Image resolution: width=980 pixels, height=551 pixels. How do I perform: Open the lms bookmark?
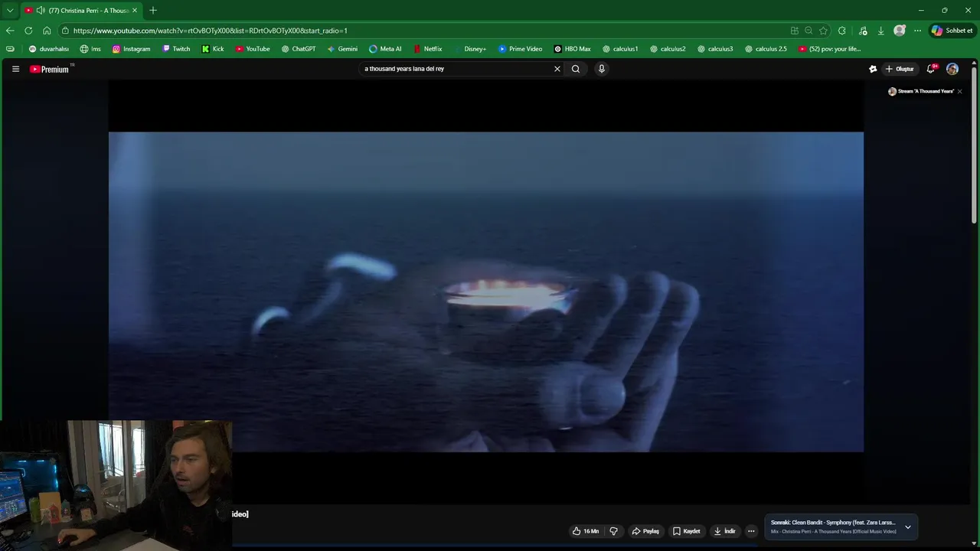click(x=90, y=49)
